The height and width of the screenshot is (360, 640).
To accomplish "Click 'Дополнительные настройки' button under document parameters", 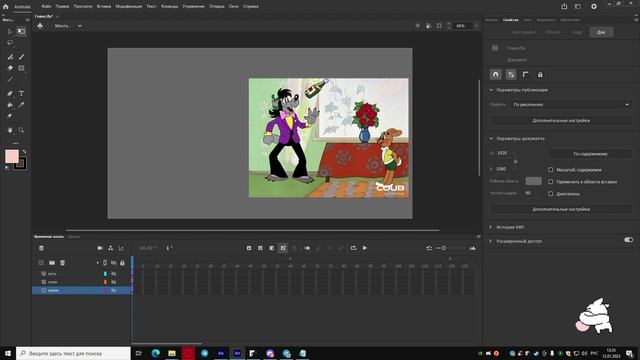I will 561,209.
